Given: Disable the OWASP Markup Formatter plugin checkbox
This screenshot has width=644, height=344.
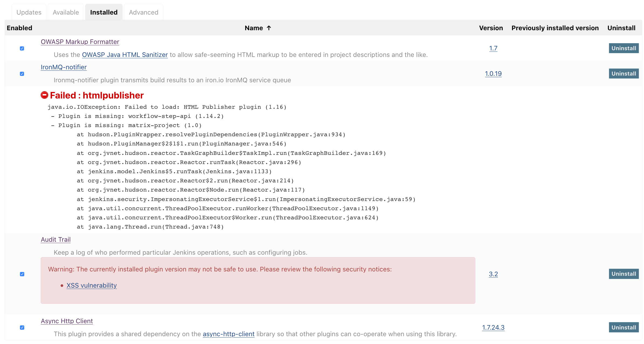Looking at the screenshot, I should coord(22,49).
